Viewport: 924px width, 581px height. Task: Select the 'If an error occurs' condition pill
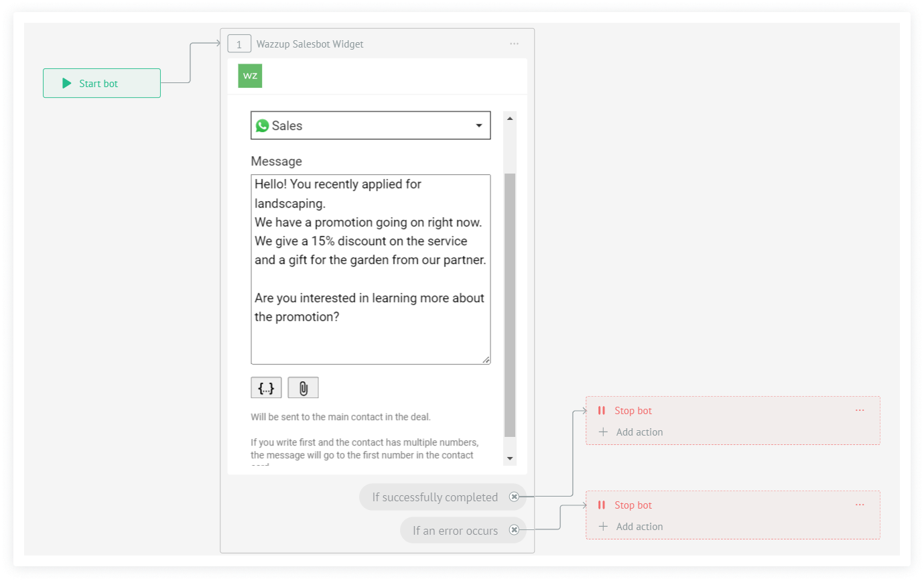(x=464, y=530)
